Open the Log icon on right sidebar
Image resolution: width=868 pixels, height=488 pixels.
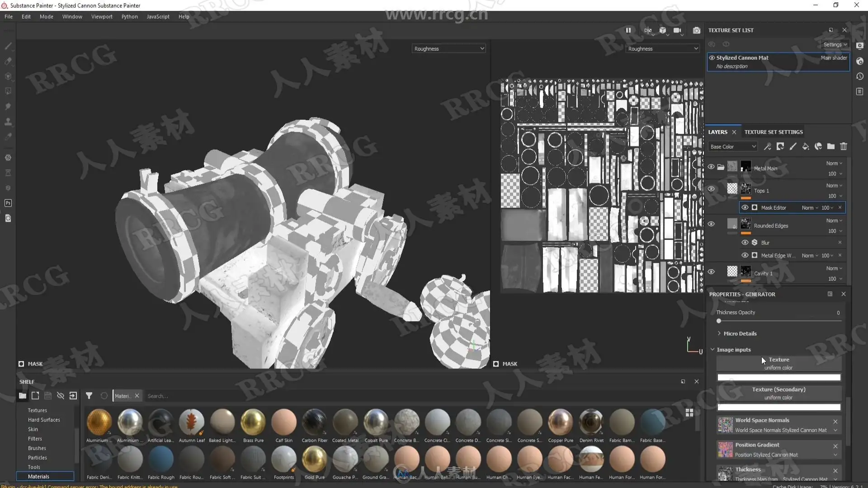(860, 92)
